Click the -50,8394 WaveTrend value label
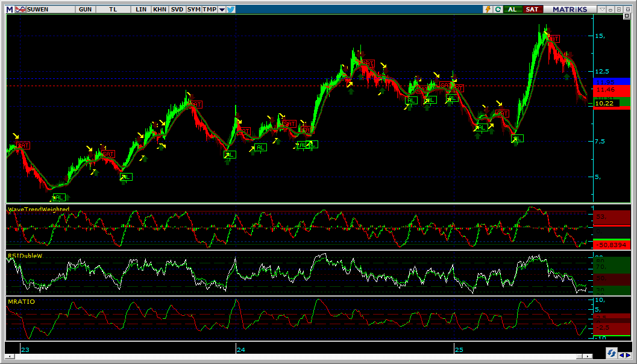 click(x=612, y=245)
